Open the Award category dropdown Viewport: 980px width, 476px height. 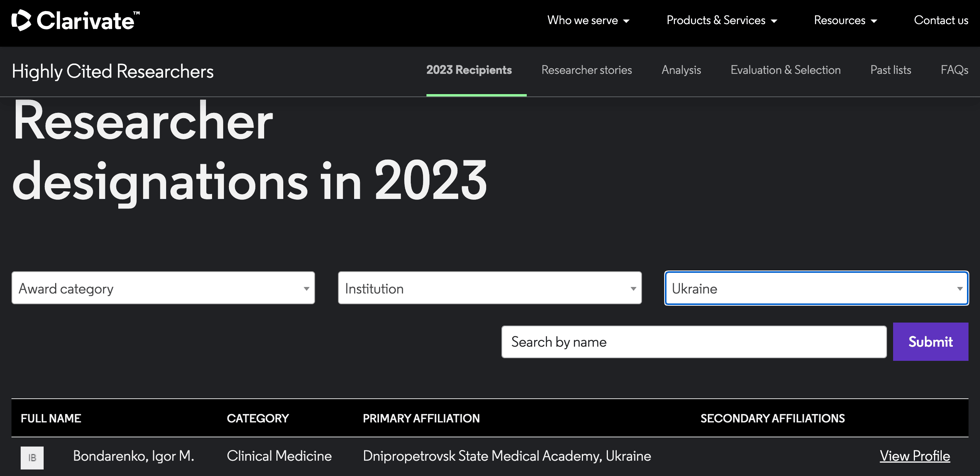click(163, 288)
